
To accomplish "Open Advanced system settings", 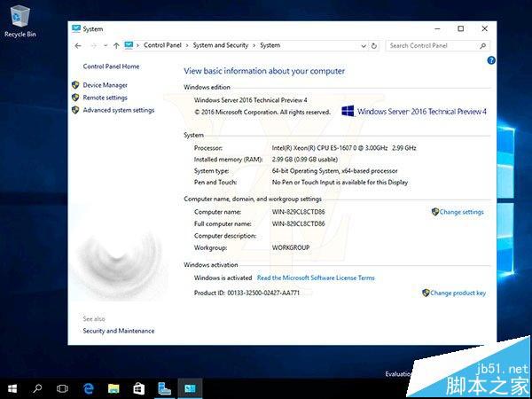I will 119,110.
